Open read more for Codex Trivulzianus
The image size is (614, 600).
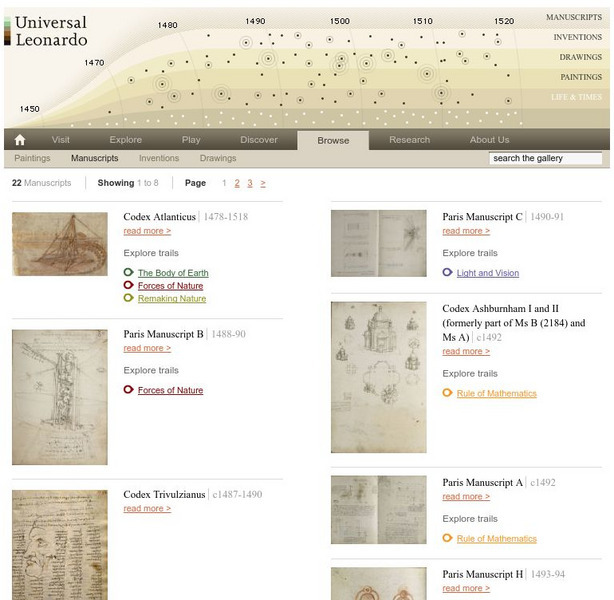click(147, 508)
